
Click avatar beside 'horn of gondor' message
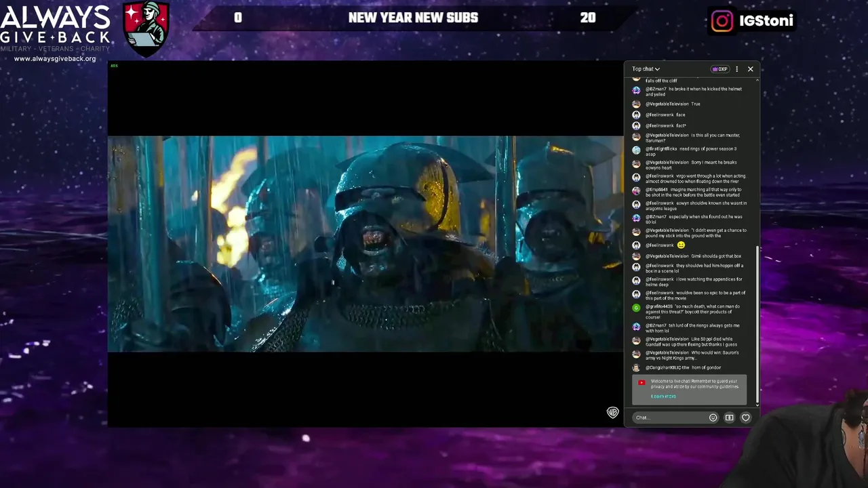pyautogui.click(x=636, y=367)
